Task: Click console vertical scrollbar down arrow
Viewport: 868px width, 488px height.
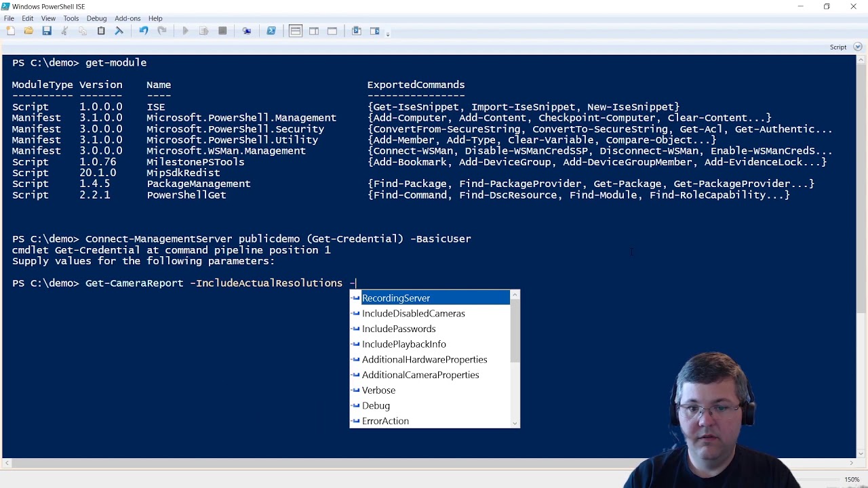Action: [861, 453]
